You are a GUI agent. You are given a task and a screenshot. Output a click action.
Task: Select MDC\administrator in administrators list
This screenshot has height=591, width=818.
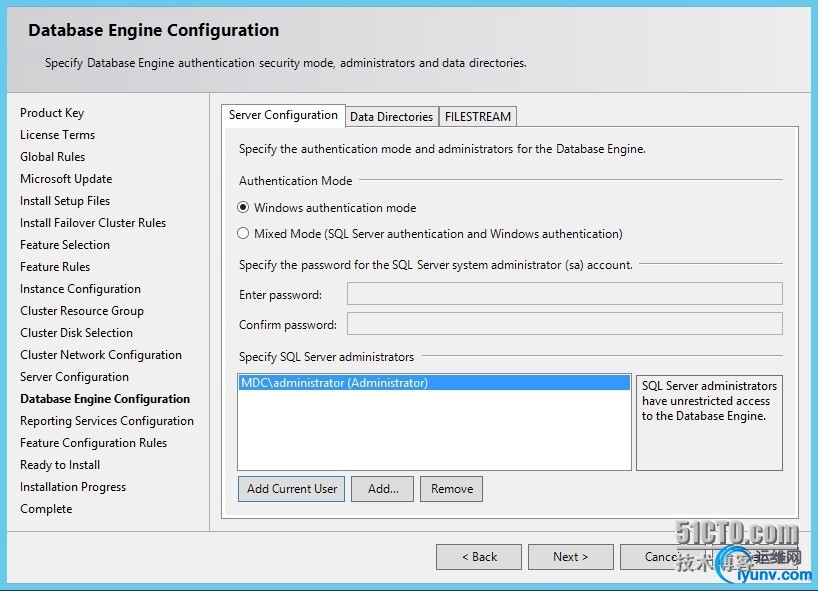pyautogui.click(x=434, y=383)
